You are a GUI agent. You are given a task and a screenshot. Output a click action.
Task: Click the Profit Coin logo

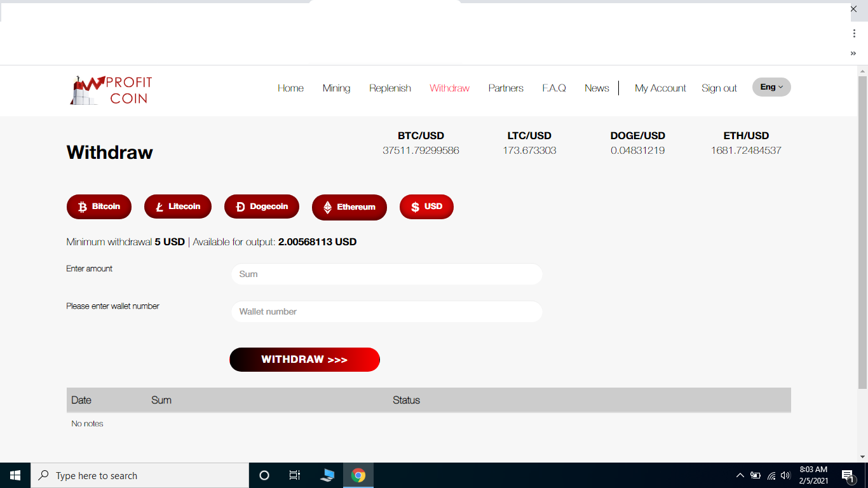coord(112,90)
